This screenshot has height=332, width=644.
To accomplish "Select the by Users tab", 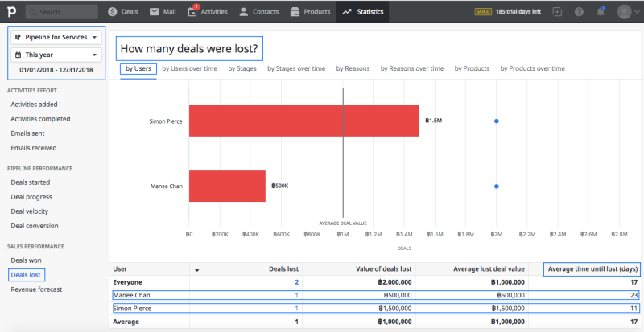I will (x=138, y=68).
